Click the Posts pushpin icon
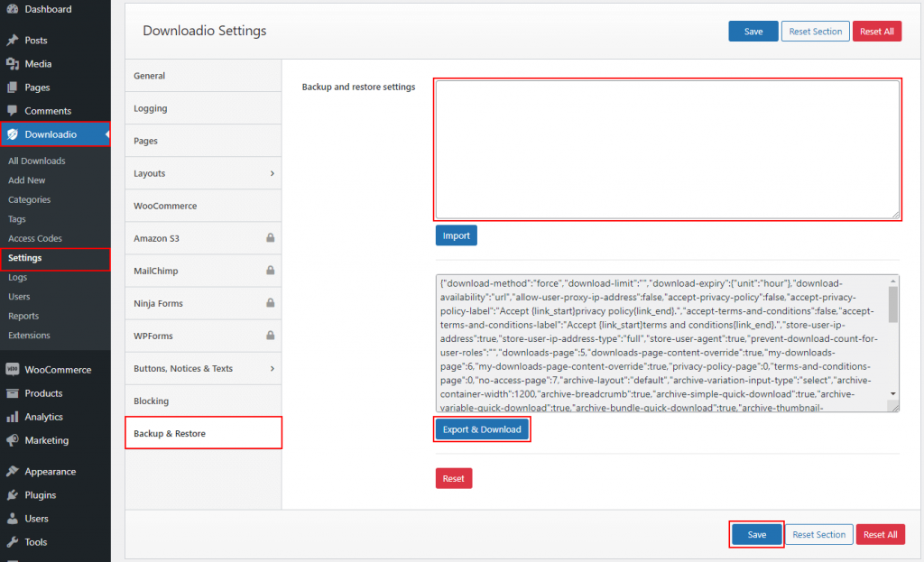This screenshot has height=562, width=924. pyautogui.click(x=13, y=40)
